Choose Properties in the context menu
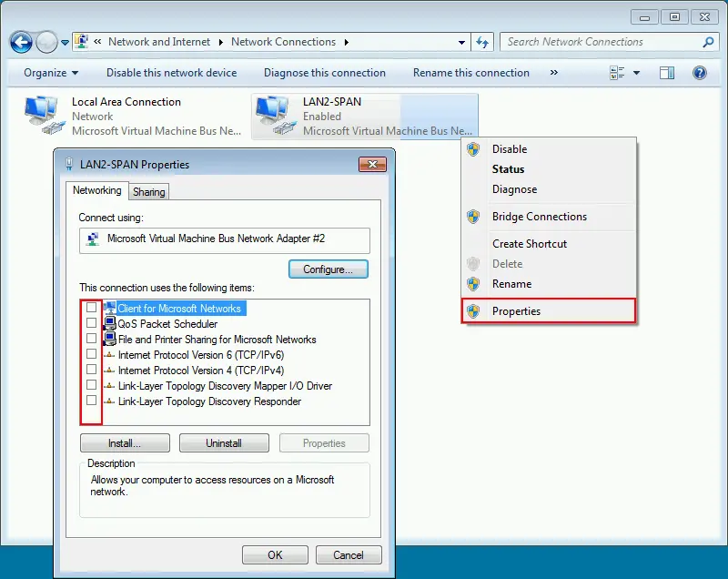Viewport: 728px width, 579px height. (x=549, y=310)
